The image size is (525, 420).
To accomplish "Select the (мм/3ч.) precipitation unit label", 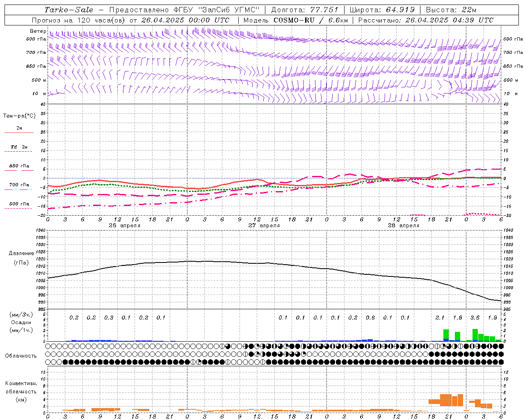I will 21,315.
